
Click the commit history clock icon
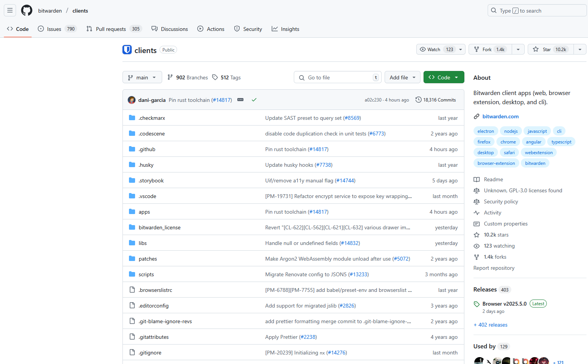(x=418, y=100)
